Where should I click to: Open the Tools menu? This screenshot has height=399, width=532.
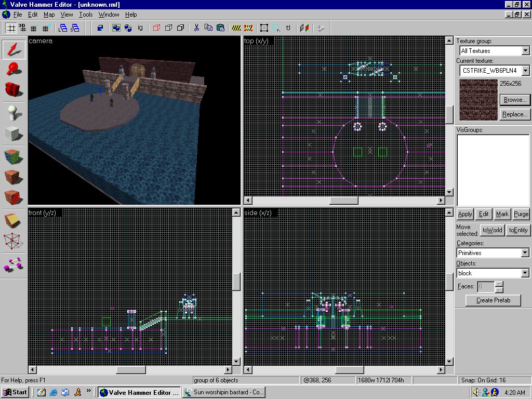(x=86, y=15)
